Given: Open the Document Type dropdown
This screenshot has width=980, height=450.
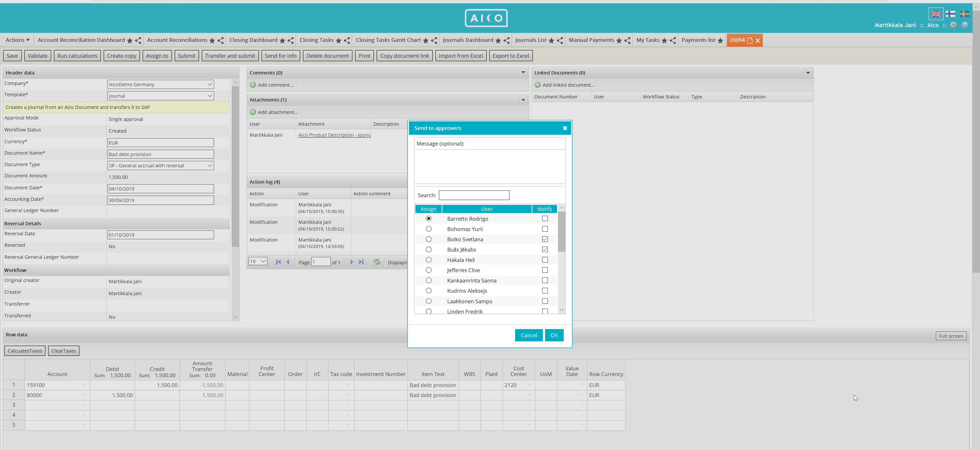Looking at the screenshot, I should point(209,165).
